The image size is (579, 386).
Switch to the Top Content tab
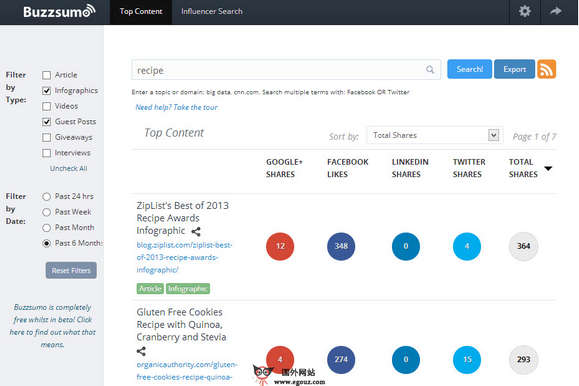141,11
